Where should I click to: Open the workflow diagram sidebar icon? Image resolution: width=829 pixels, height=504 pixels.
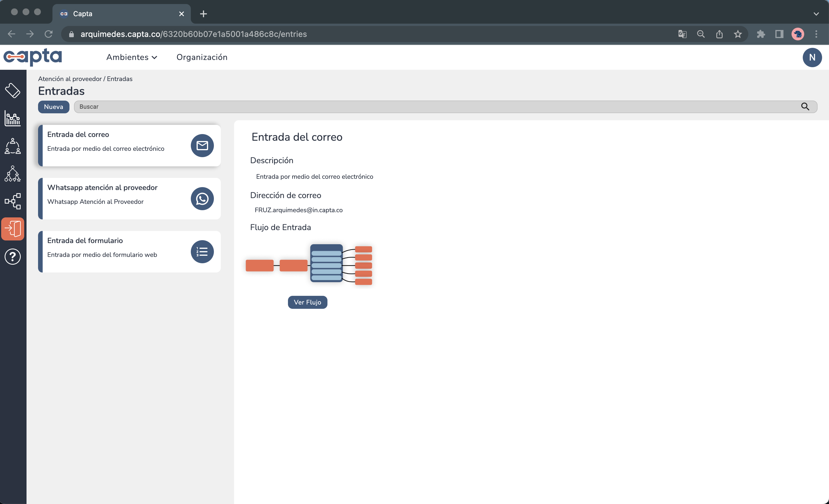[x=13, y=201]
